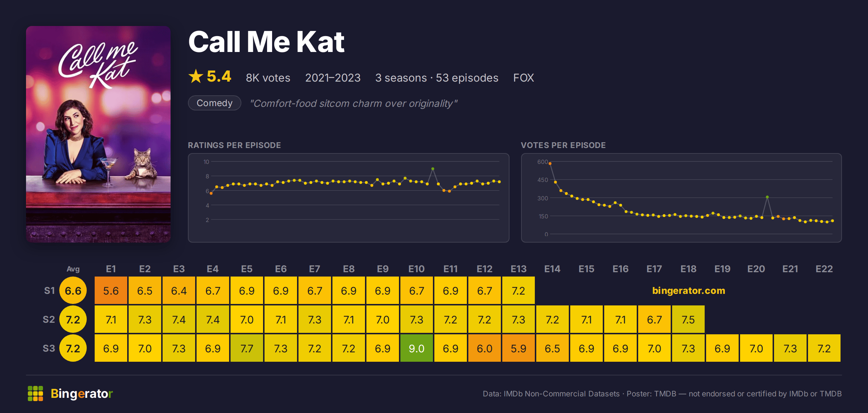Click the S3 E5 cell rated 7.7
Image resolution: width=868 pixels, height=413 pixels.
247,348
